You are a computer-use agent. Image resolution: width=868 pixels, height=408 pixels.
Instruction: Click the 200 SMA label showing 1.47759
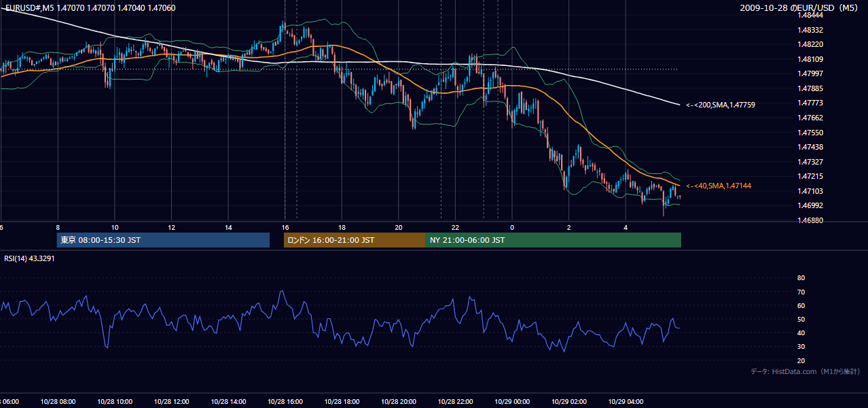tap(721, 105)
